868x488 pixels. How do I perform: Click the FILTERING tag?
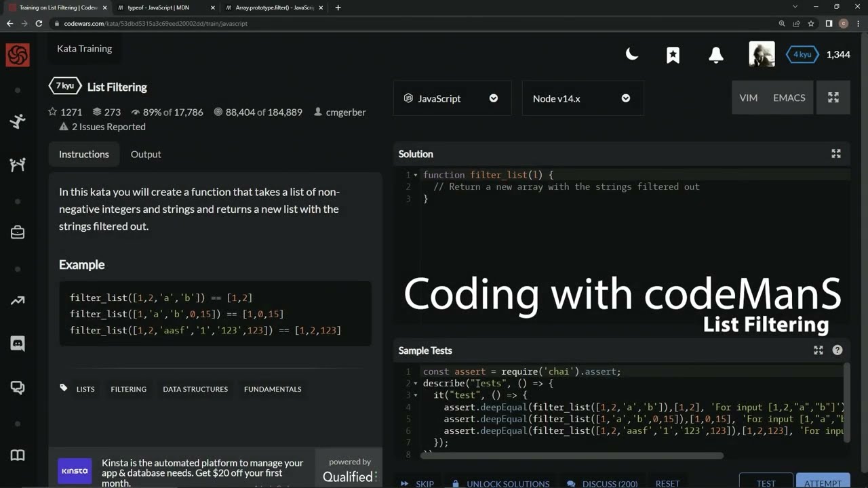(128, 389)
